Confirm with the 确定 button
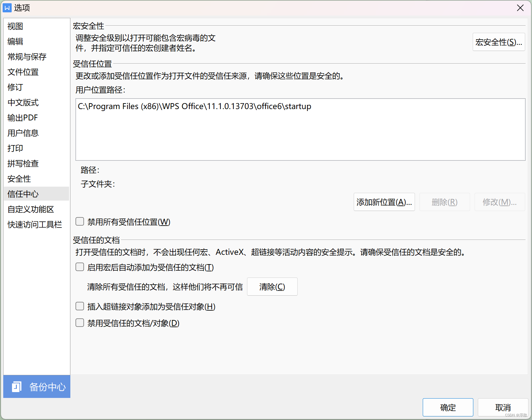 click(x=448, y=407)
